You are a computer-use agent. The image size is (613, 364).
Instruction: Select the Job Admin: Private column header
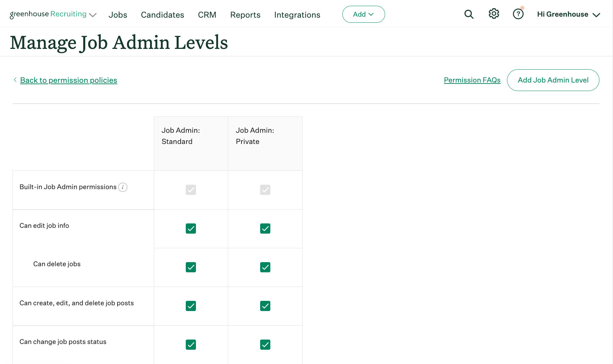point(265,144)
